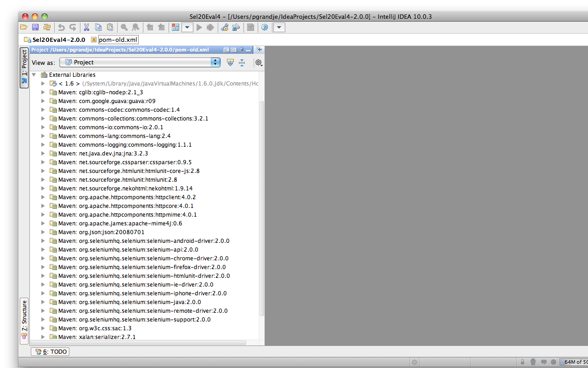Click the green Run play icon
This screenshot has height=368, width=588.
(199, 28)
